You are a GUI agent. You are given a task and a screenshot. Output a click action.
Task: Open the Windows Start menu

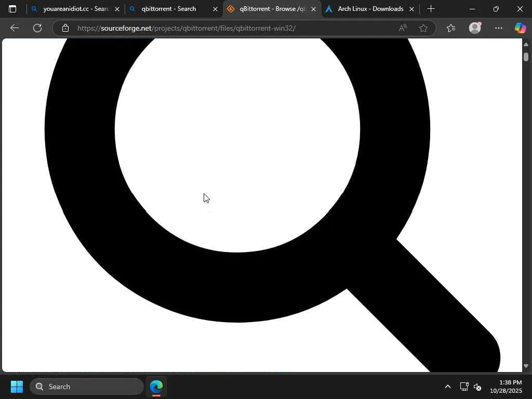pyautogui.click(x=17, y=387)
